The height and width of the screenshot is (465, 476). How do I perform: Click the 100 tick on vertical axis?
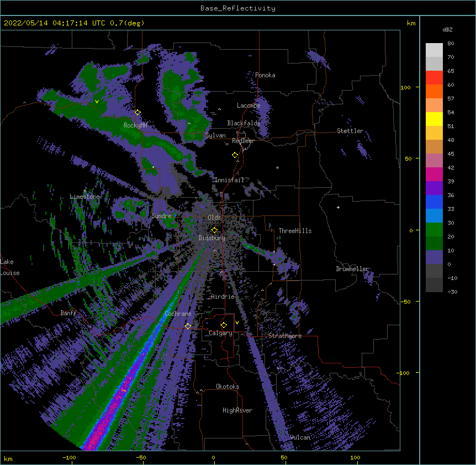point(405,87)
